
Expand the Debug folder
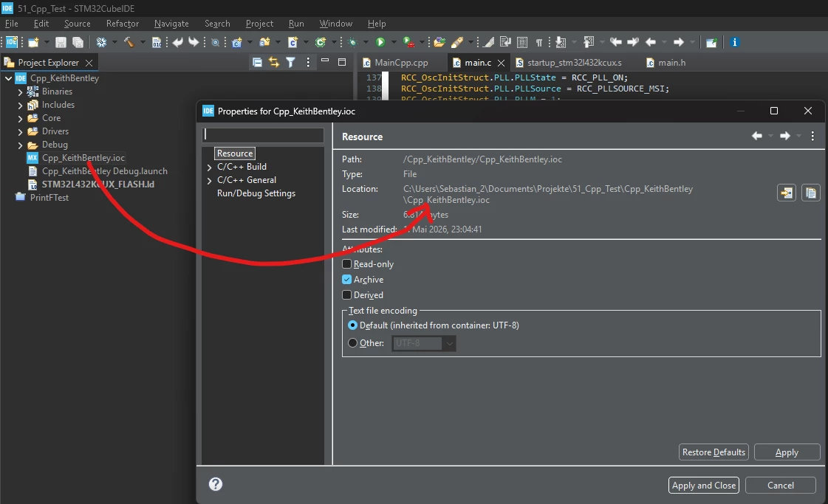pos(21,145)
